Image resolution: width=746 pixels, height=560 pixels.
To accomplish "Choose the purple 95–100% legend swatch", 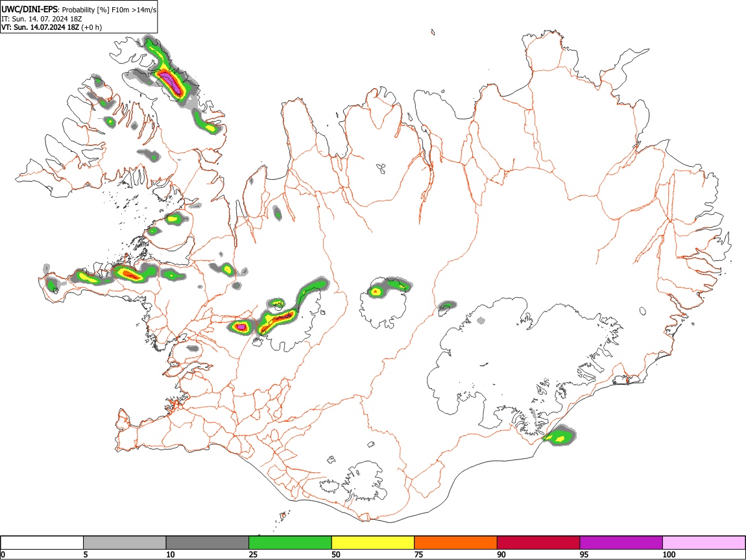I will click(x=621, y=543).
